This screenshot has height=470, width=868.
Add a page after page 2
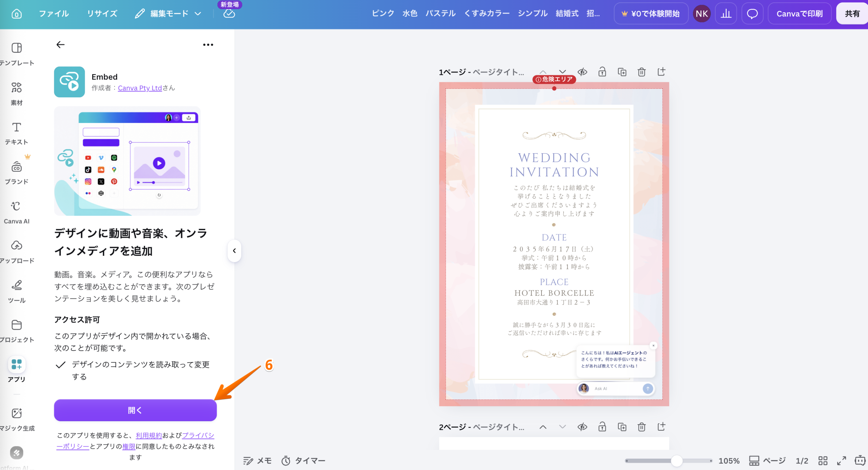[x=661, y=427]
